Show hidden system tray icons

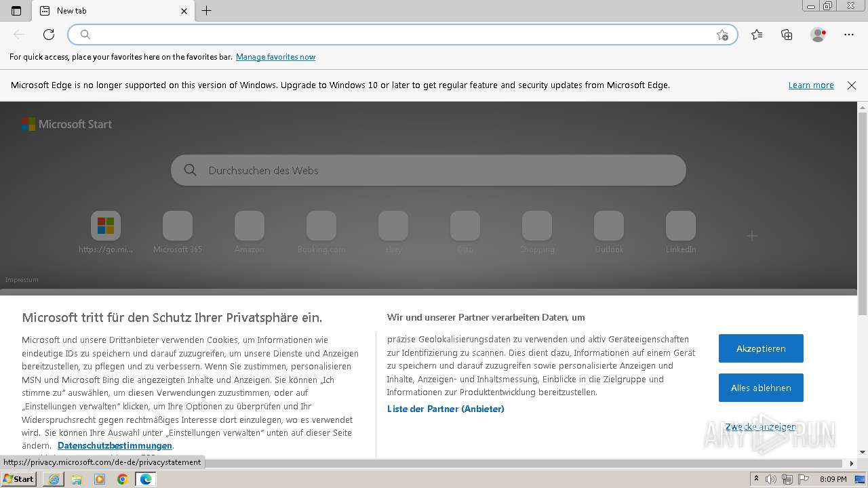coord(756,479)
